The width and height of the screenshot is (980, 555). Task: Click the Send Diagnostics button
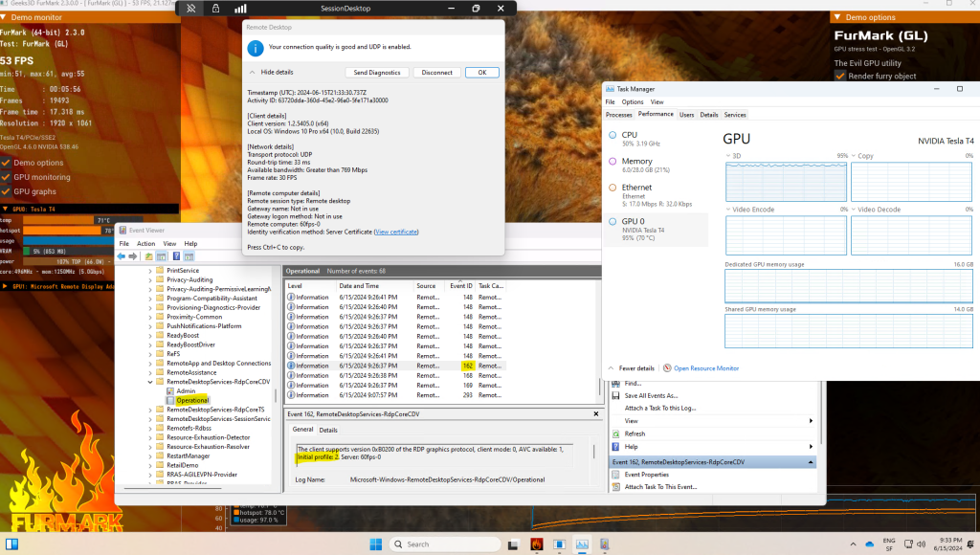[377, 73]
